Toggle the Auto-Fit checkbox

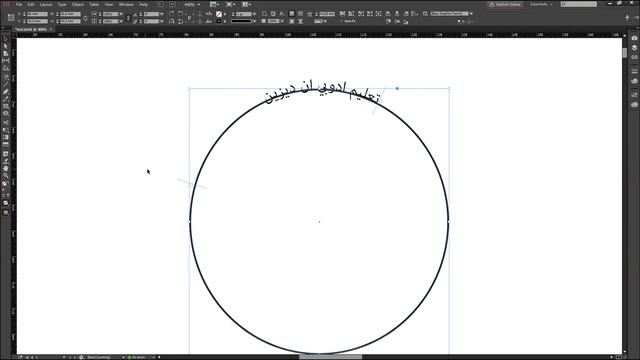tap(342, 21)
